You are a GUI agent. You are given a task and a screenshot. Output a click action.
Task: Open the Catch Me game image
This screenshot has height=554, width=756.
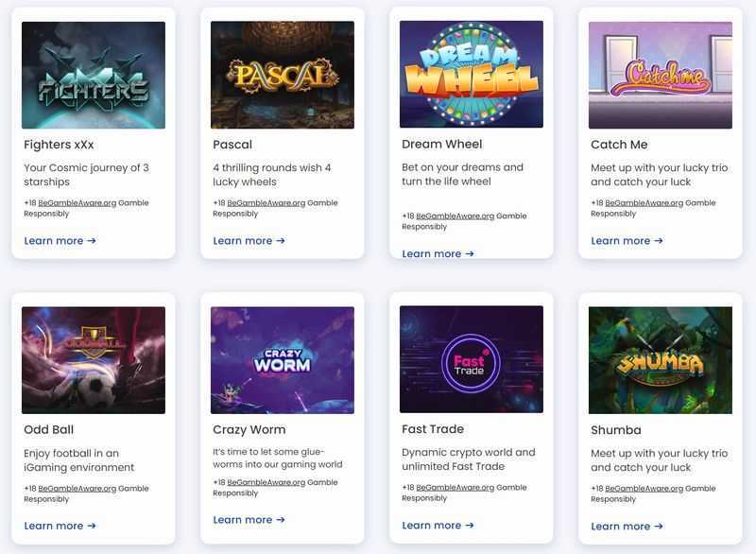pos(661,76)
